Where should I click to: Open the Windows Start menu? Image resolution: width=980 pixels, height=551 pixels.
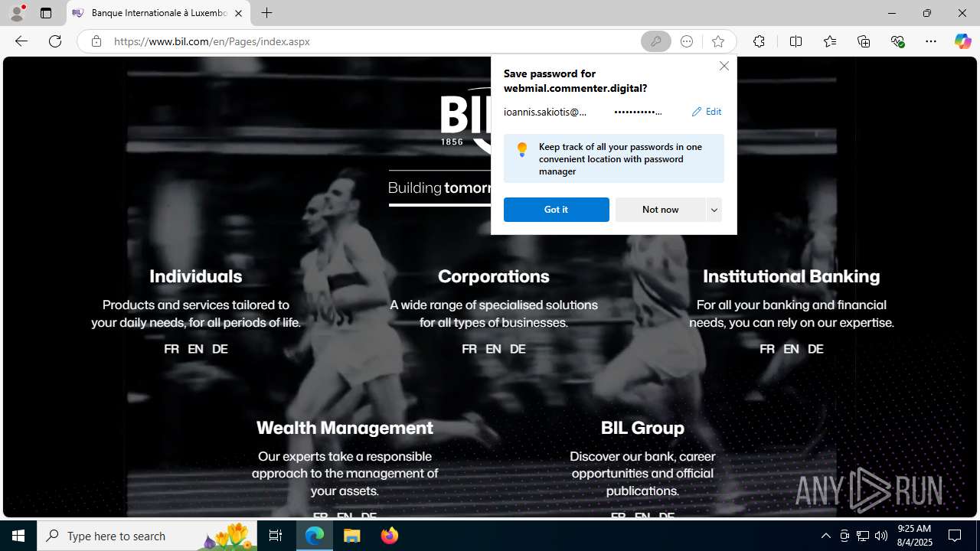[x=18, y=536]
